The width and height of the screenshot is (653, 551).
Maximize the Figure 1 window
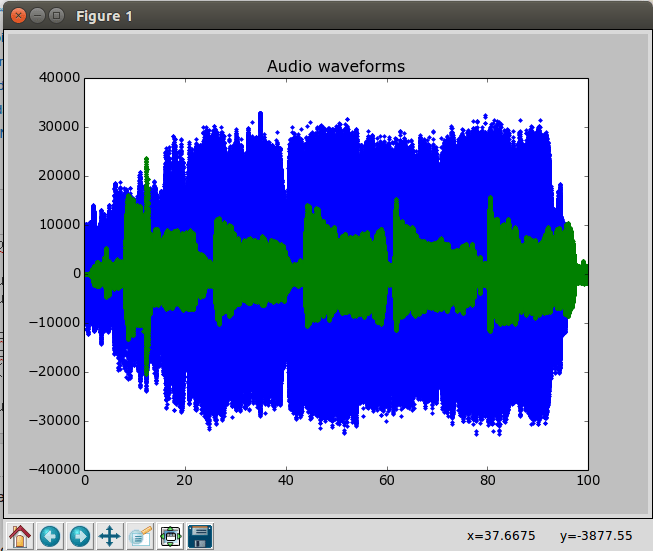(x=56, y=16)
